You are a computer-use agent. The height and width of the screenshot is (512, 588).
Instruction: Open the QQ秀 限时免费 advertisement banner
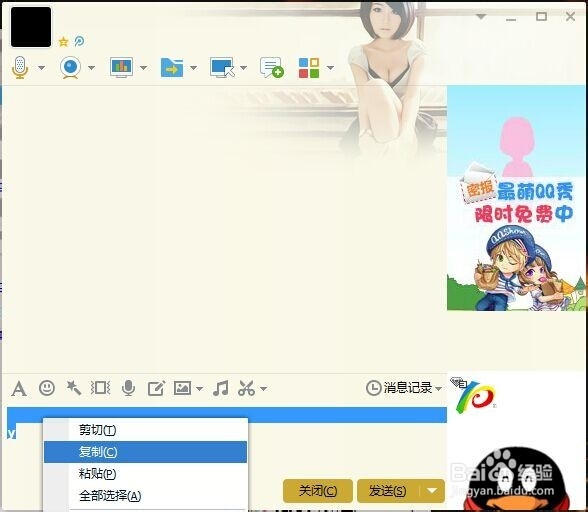pos(516,198)
